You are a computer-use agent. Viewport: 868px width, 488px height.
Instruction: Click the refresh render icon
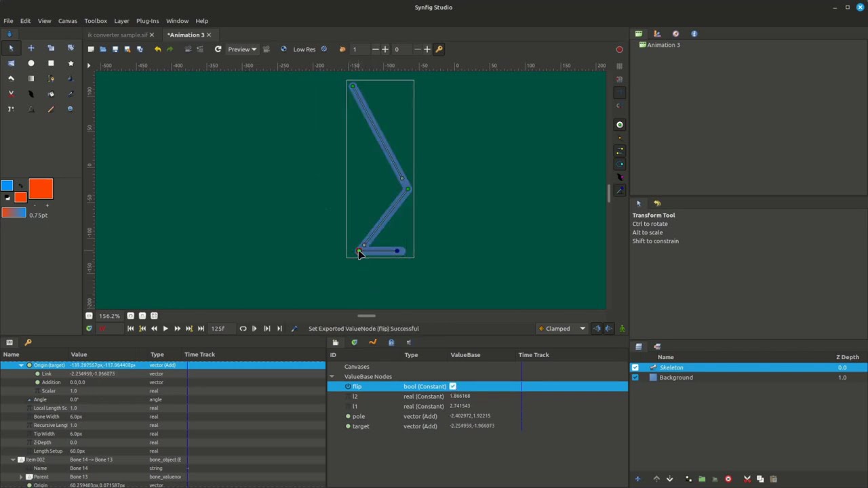pos(218,49)
